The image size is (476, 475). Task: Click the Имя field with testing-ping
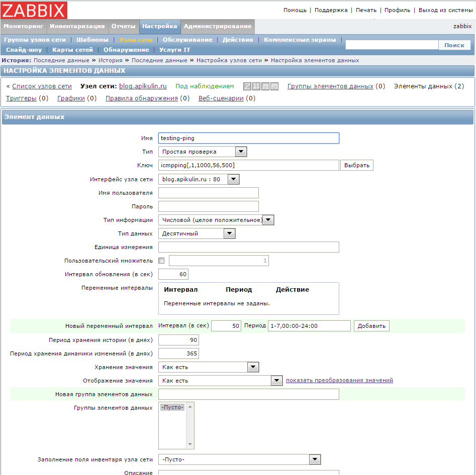(249, 138)
